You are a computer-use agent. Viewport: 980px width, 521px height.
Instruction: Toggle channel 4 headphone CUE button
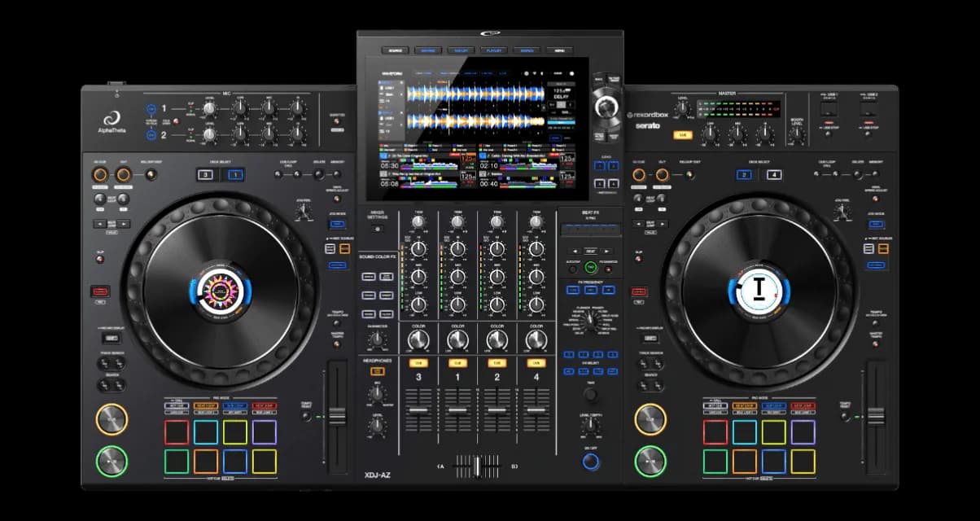(x=536, y=362)
